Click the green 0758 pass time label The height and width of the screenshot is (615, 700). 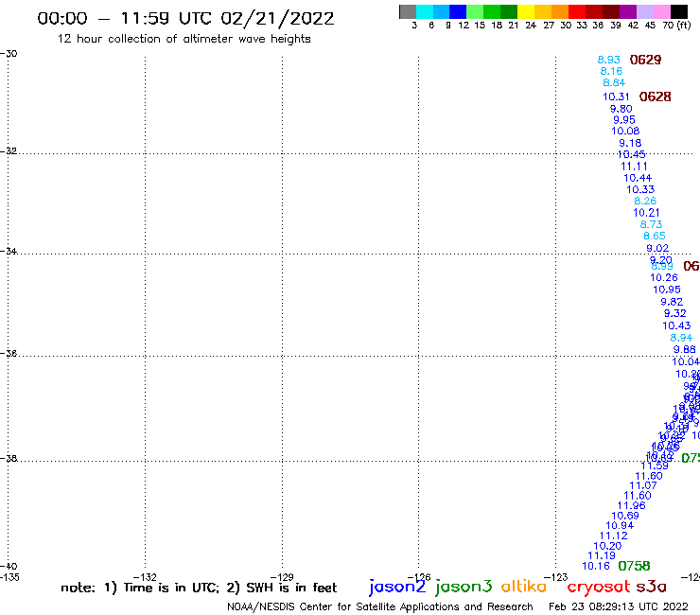point(634,566)
